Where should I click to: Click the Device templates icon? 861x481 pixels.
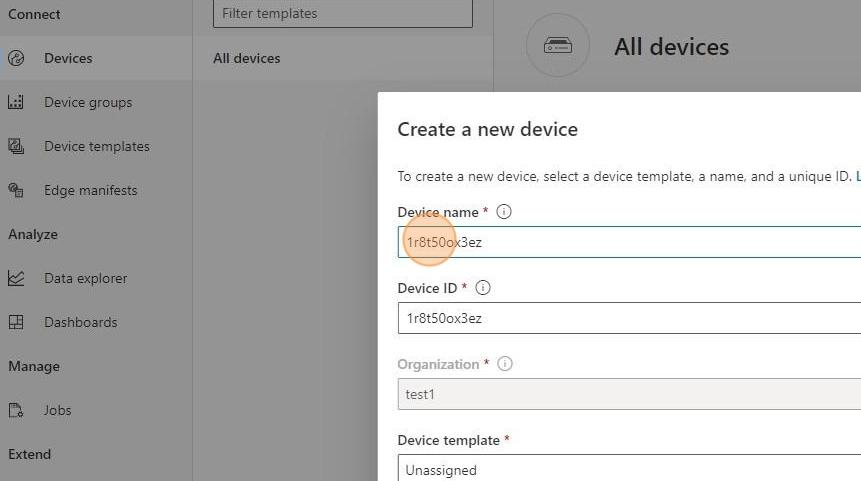16,146
